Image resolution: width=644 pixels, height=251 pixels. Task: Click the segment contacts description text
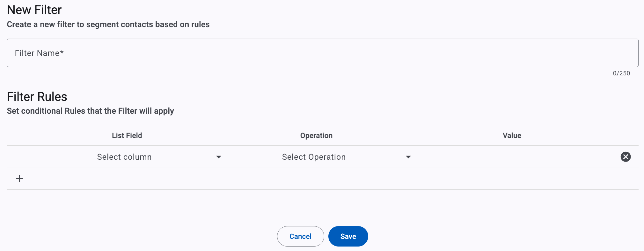[108, 24]
